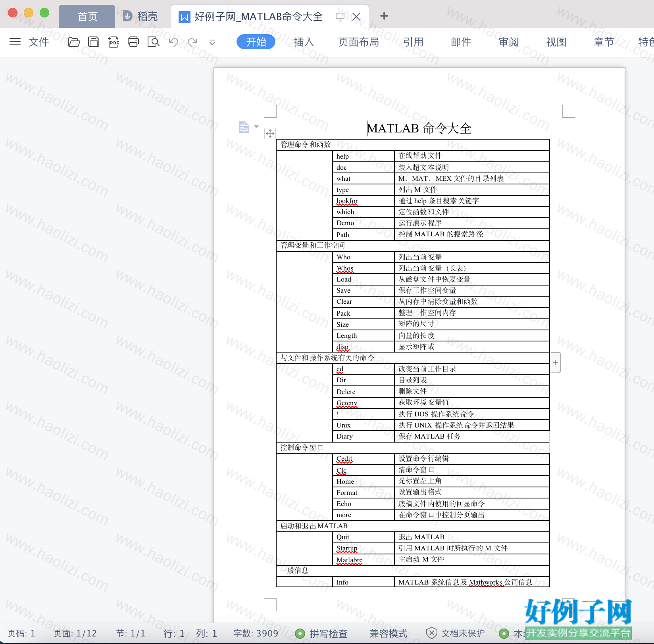The height and width of the screenshot is (644, 654).
Task: Click the Startup command cell
Action: 364,548
